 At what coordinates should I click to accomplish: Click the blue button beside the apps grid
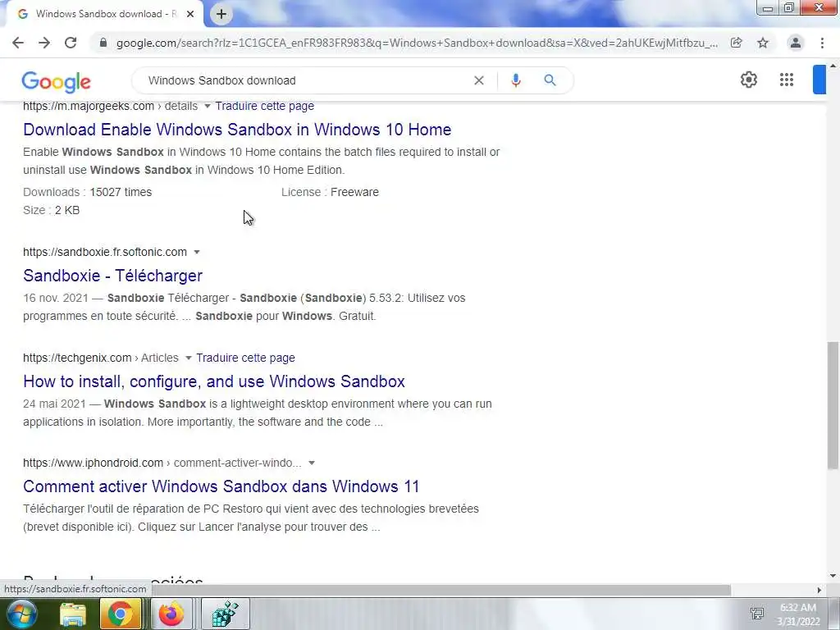pyautogui.click(x=819, y=80)
